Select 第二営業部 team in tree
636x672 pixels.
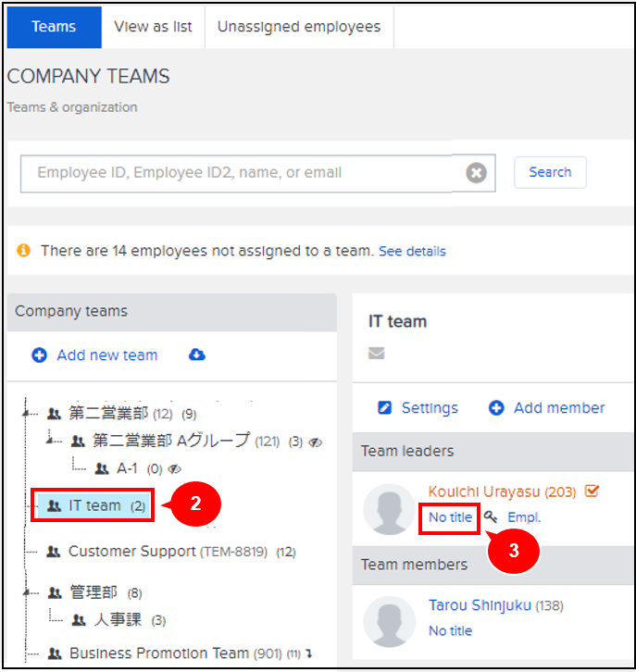pos(108,414)
